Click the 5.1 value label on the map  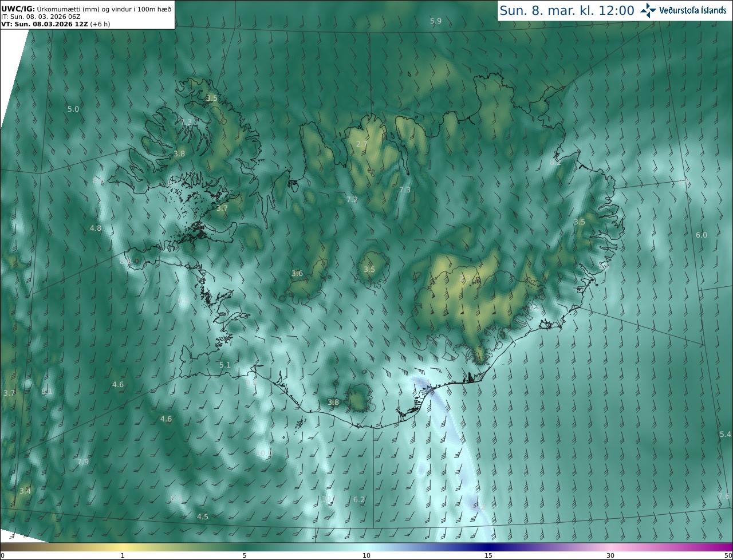[x=225, y=365]
